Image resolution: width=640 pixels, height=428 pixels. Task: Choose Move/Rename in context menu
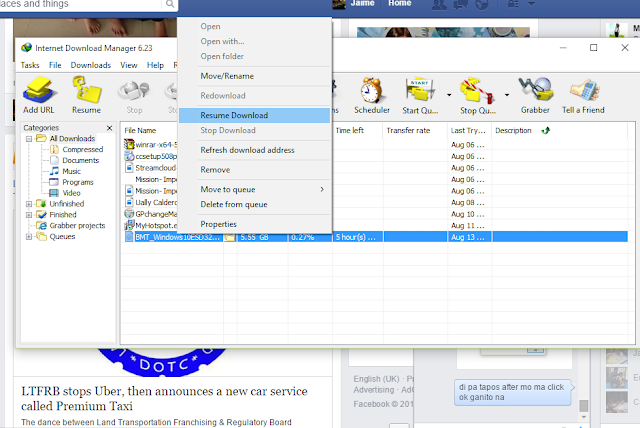tap(254, 76)
